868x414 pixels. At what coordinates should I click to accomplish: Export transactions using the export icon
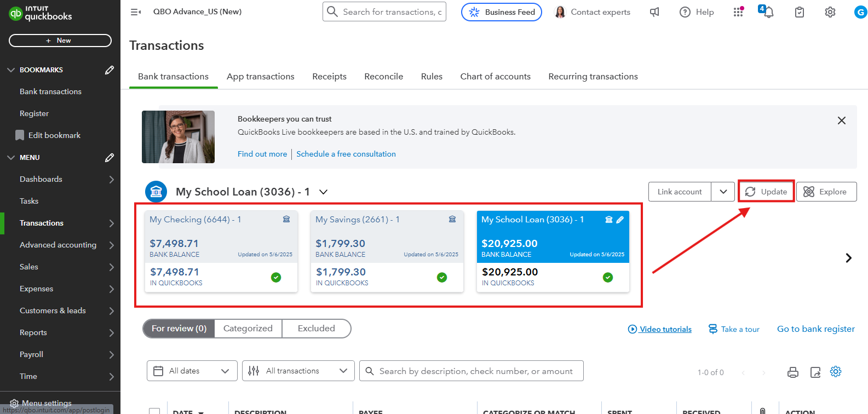(815, 372)
